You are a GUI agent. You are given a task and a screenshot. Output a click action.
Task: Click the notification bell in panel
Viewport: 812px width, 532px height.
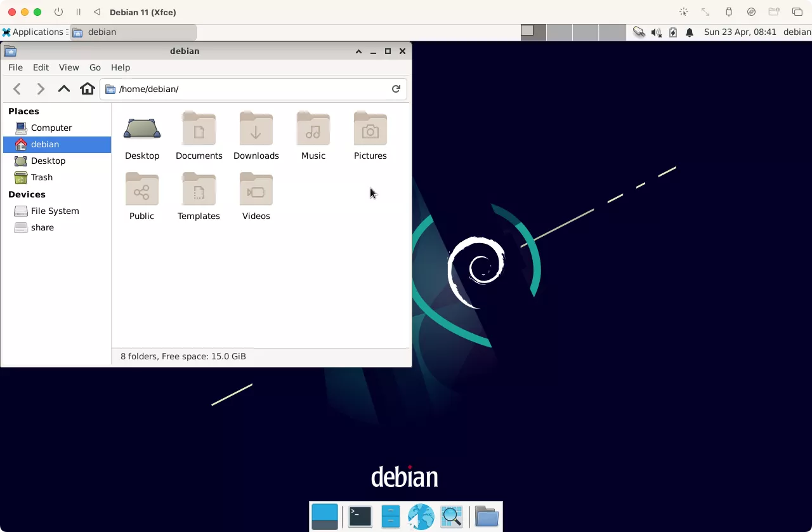pos(690,32)
